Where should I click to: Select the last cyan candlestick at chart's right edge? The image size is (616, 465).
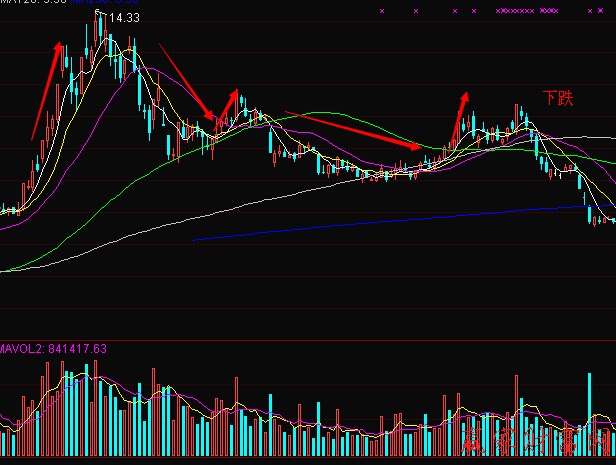pos(611,219)
